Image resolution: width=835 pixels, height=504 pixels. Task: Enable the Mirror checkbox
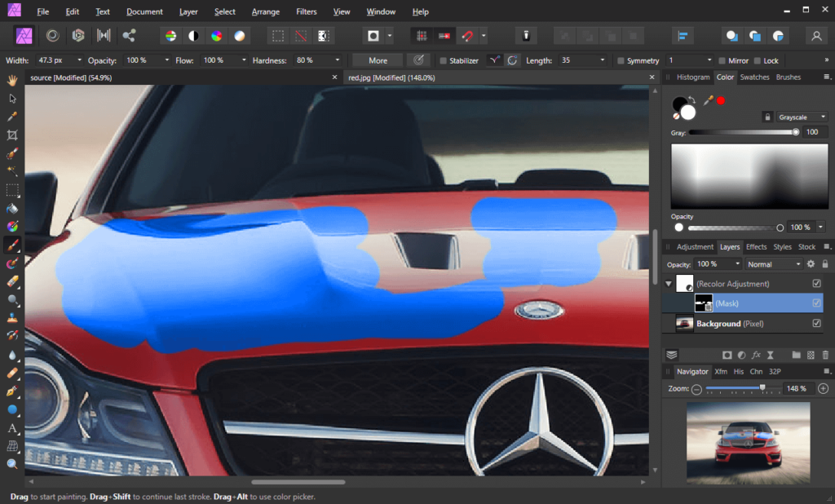click(724, 60)
